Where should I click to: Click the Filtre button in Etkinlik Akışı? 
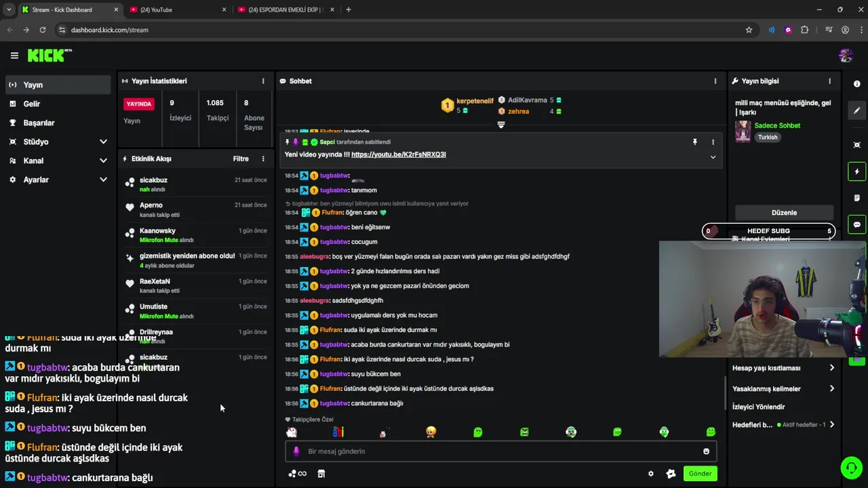[241, 159]
